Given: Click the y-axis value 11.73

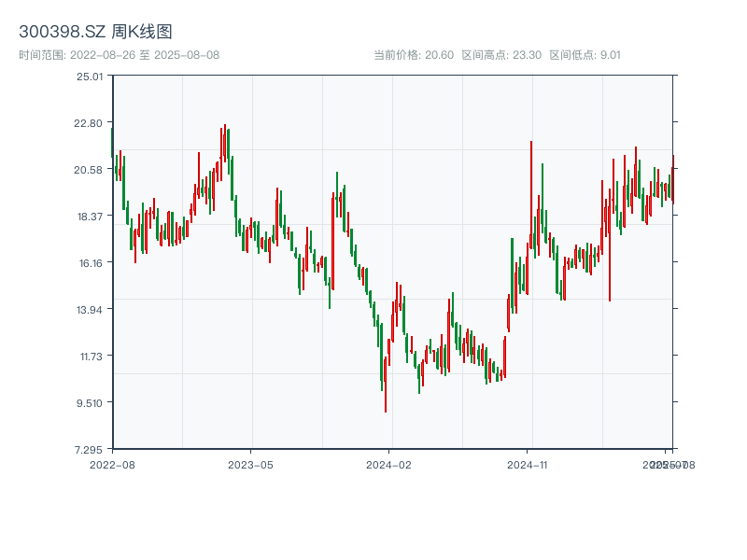Looking at the screenshot, I should (x=91, y=357).
